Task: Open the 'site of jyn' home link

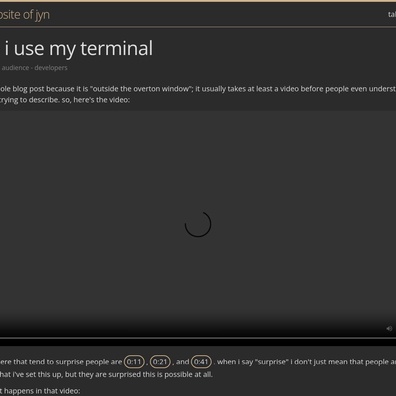Action: [25, 15]
